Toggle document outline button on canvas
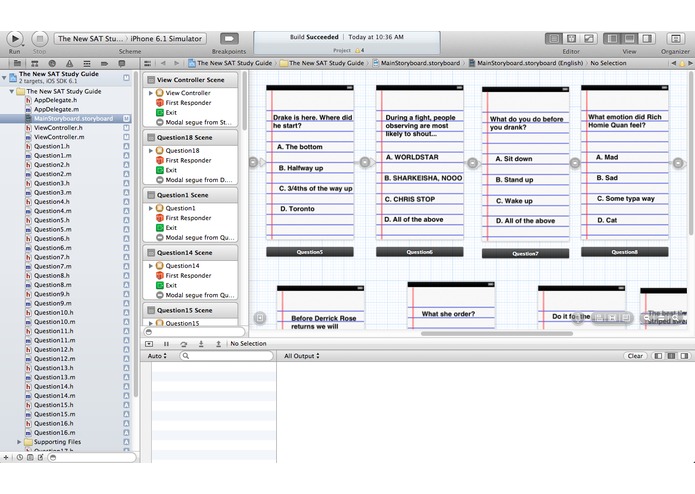 tap(260, 318)
